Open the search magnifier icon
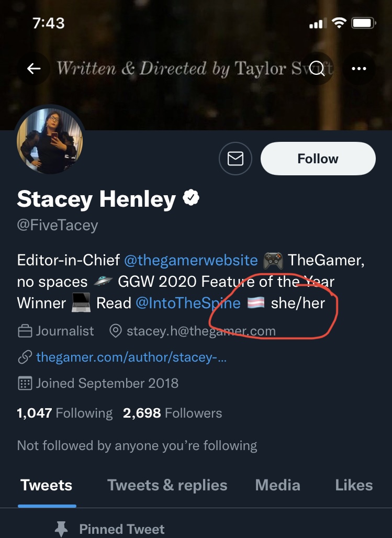The image size is (392, 538). click(317, 69)
